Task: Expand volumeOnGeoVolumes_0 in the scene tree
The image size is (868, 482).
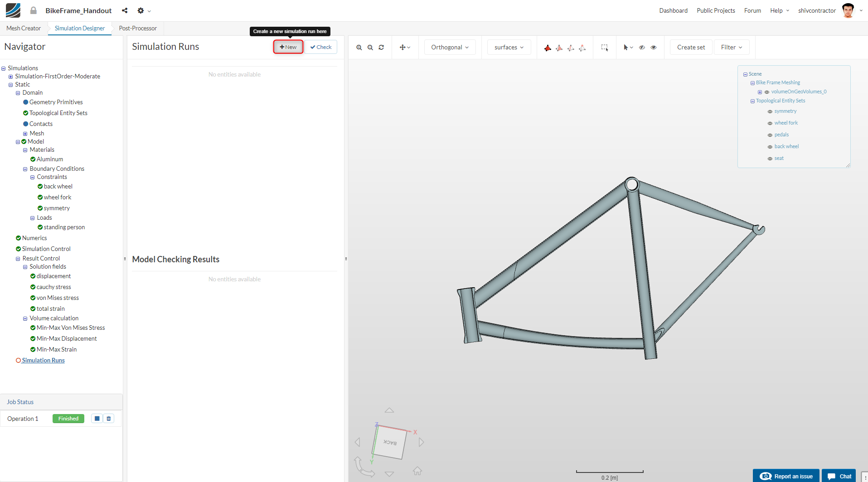Action: click(760, 92)
